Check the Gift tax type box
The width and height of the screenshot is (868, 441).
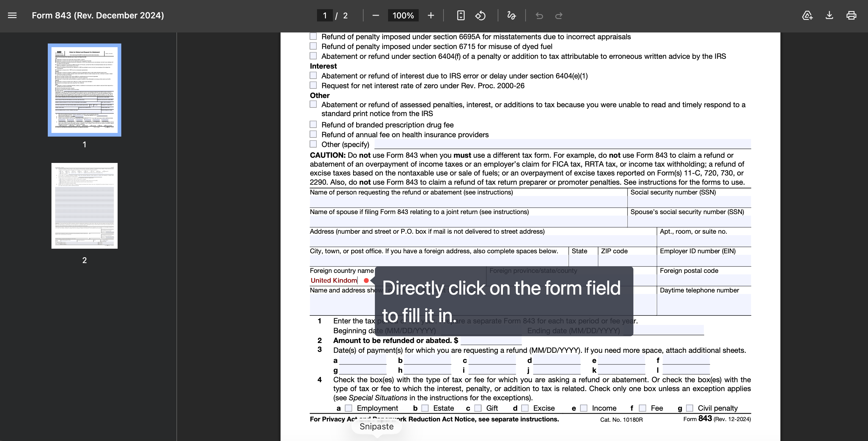click(x=478, y=408)
